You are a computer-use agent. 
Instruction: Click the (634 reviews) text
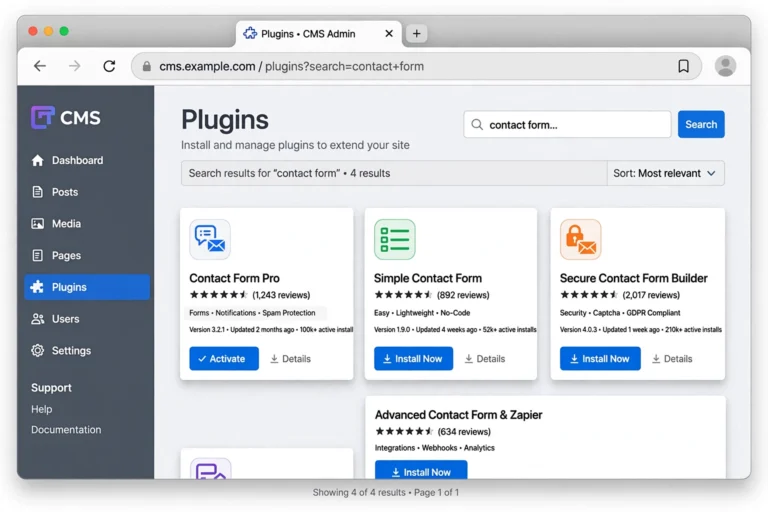[x=464, y=432]
